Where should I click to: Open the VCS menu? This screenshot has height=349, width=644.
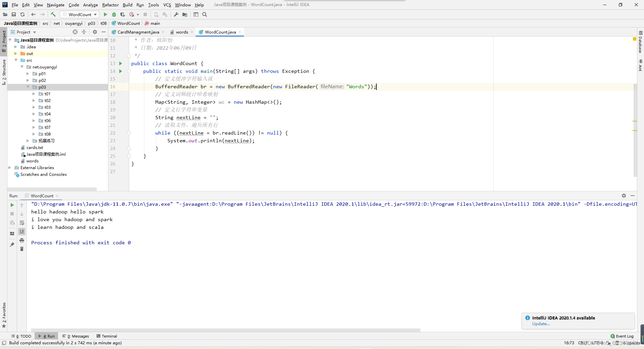pos(167,5)
